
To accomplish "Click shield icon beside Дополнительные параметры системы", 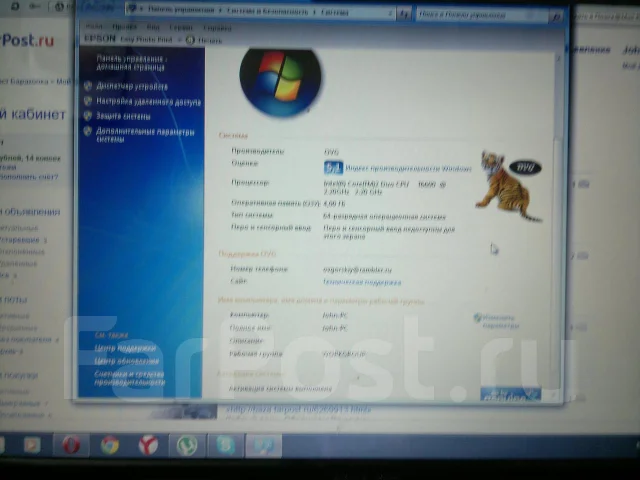I will pyautogui.click(x=88, y=131).
